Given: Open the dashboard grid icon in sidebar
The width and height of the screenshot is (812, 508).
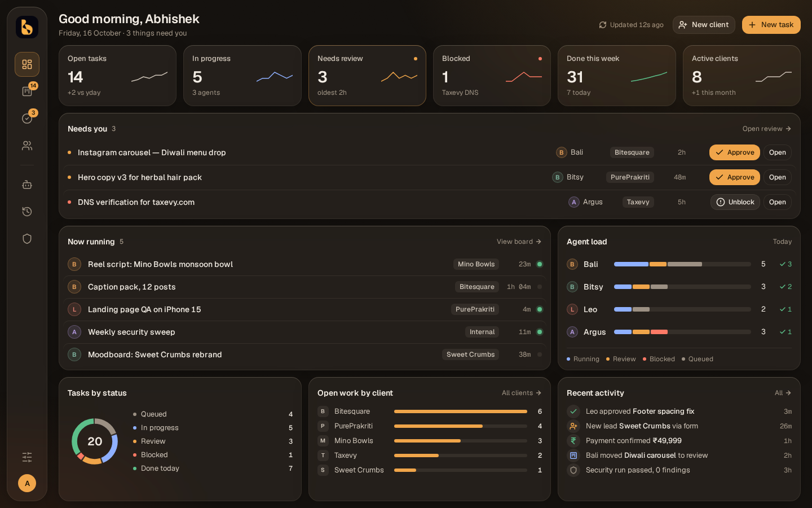Looking at the screenshot, I should 27,64.
